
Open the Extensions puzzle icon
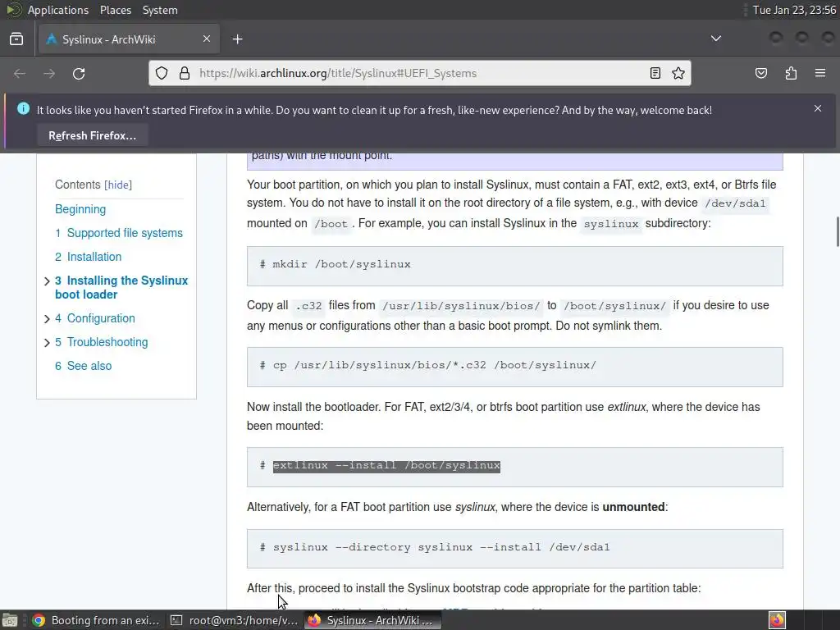(x=791, y=73)
